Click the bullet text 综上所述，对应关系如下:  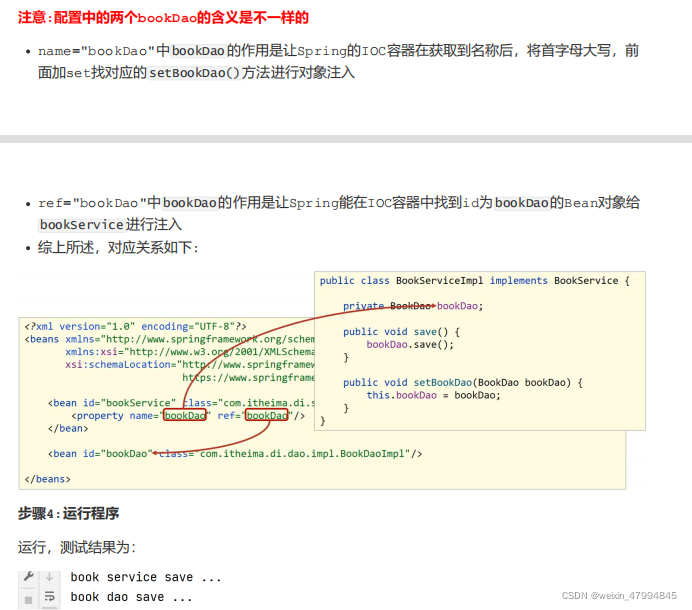point(118,247)
